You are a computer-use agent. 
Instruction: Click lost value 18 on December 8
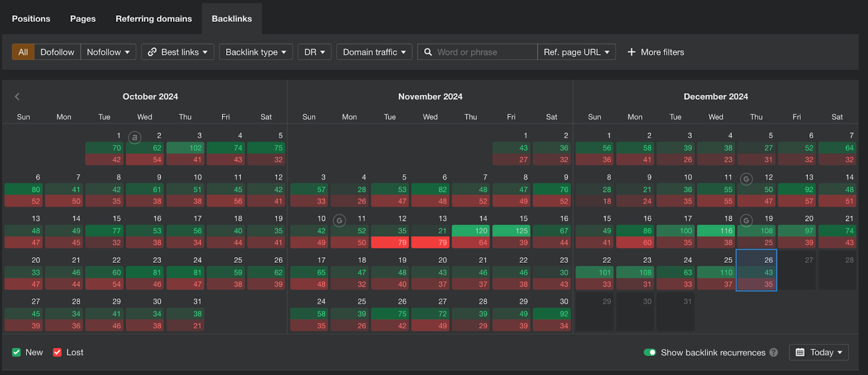click(x=595, y=201)
